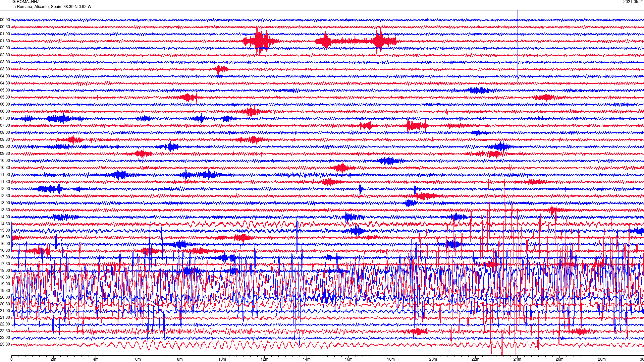
Task: Select the 15:30 trace time label
Action: tap(5, 237)
